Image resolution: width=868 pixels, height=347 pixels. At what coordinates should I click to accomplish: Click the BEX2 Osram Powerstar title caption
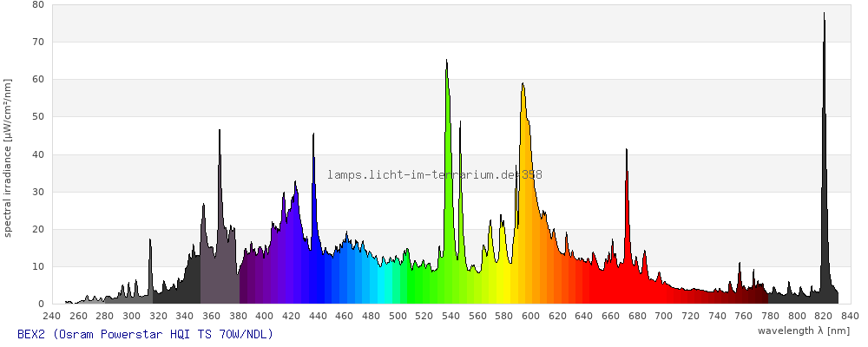[x=145, y=334]
